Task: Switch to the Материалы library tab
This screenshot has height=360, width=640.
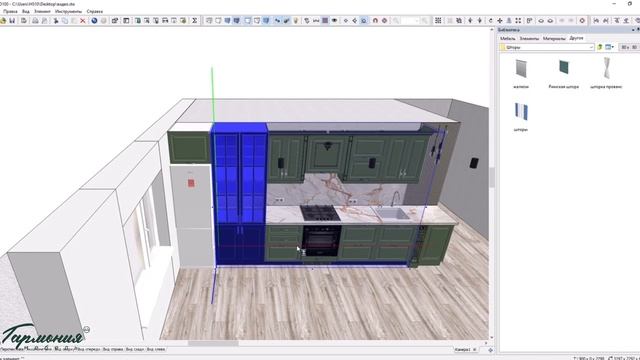Action: pos(554,38)
